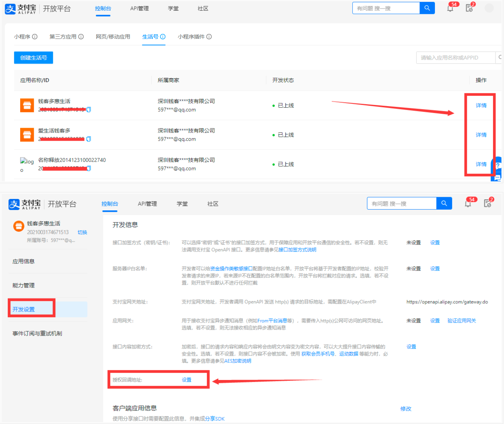Image resolution: width=504 pixels, height=424 pixels.
Task: Open the floating chat support icon
Action: 497,178
